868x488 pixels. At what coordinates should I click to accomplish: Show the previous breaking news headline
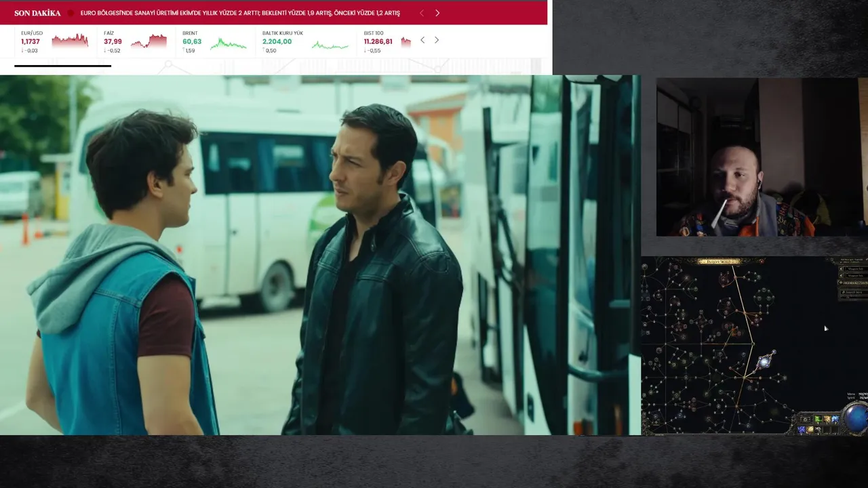click(x=421, y=13)
